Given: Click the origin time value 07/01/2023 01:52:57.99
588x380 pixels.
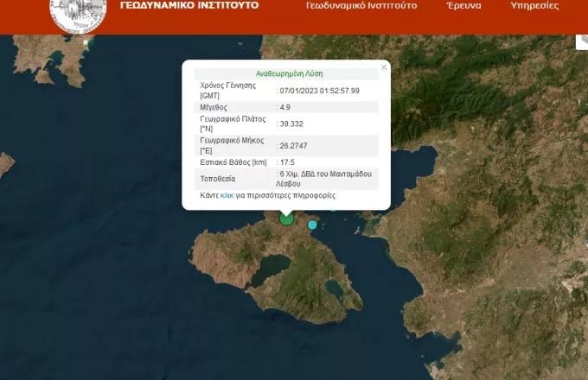Looking at the screenshot, I should (x=319, y=91).
